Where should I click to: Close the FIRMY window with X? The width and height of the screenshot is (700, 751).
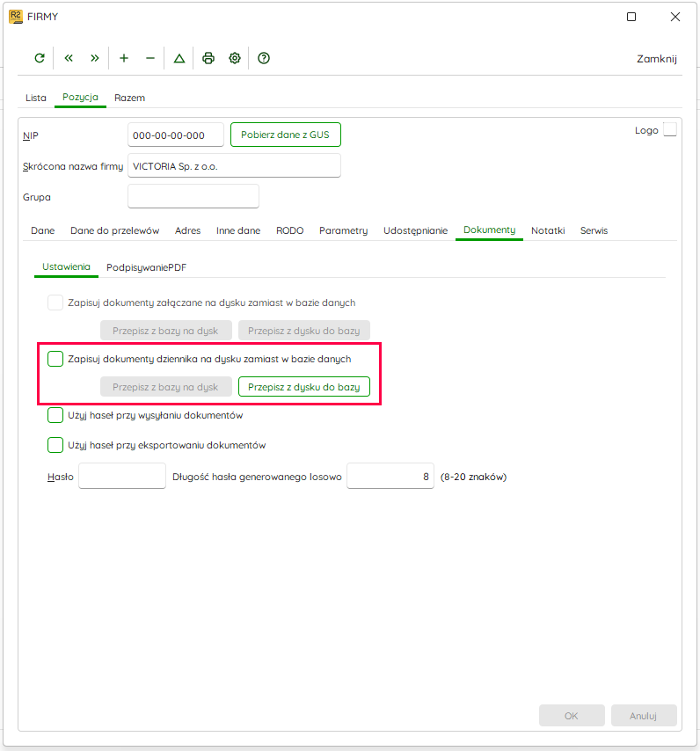(x=675, y=17)
